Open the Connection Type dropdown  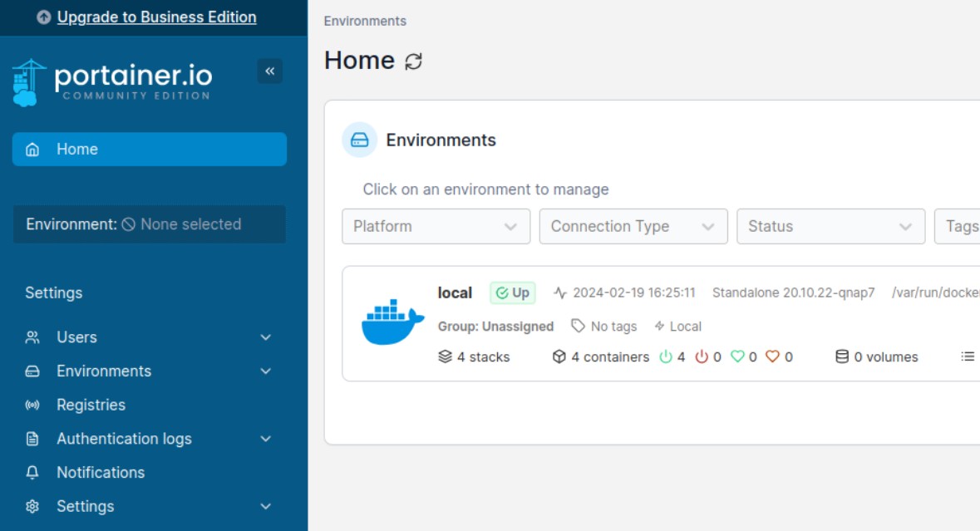click(x=633, y=226)
